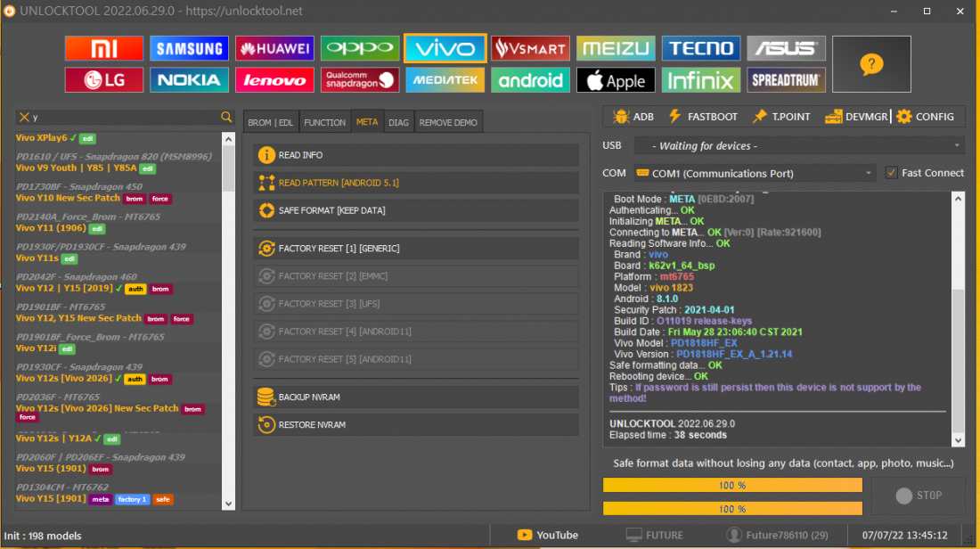Open the YouTube link in status bar
Viewport: 980px width, 549px height.
(x=548, y=536)
